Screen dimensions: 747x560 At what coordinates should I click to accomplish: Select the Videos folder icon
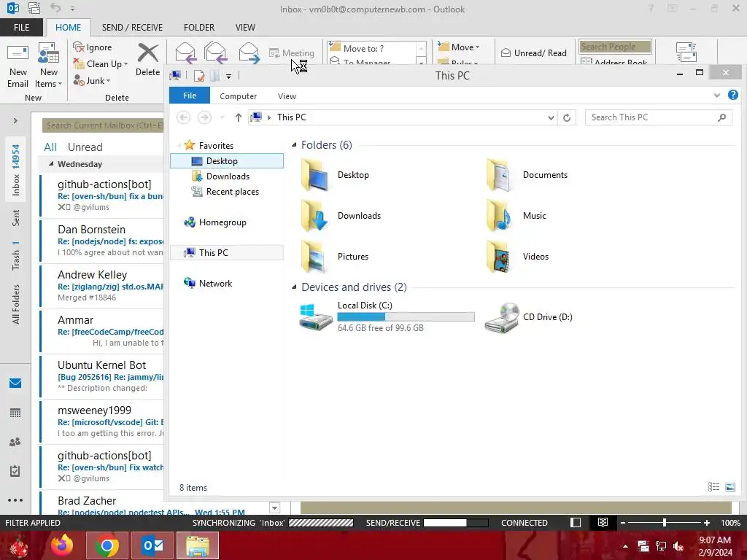click(x=499, y=257)
